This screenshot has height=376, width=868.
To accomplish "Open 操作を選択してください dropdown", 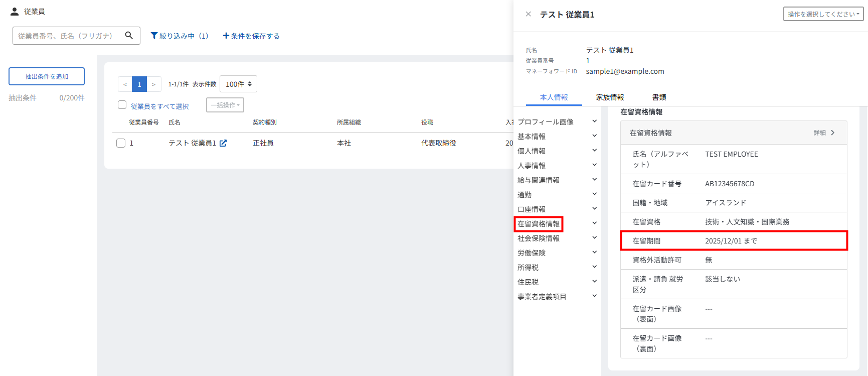I will point(823,14).
